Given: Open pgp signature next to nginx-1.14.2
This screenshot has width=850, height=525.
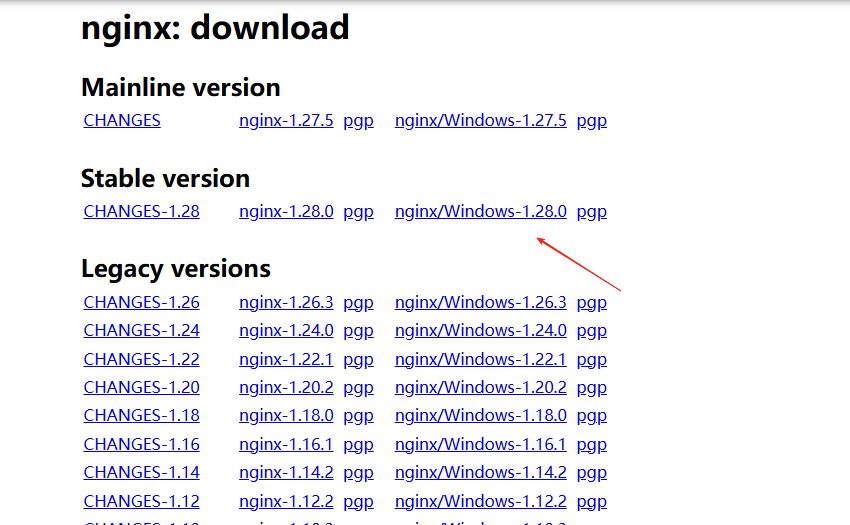Looking at the screenshot, I should tap(358, 473).
